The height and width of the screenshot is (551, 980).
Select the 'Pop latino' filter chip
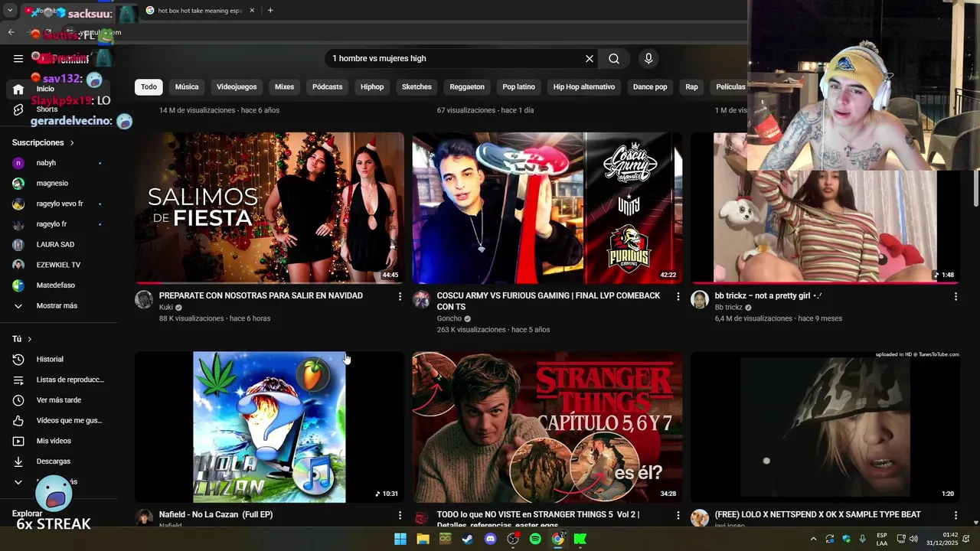pyautogui.click(x=518, y=86)
